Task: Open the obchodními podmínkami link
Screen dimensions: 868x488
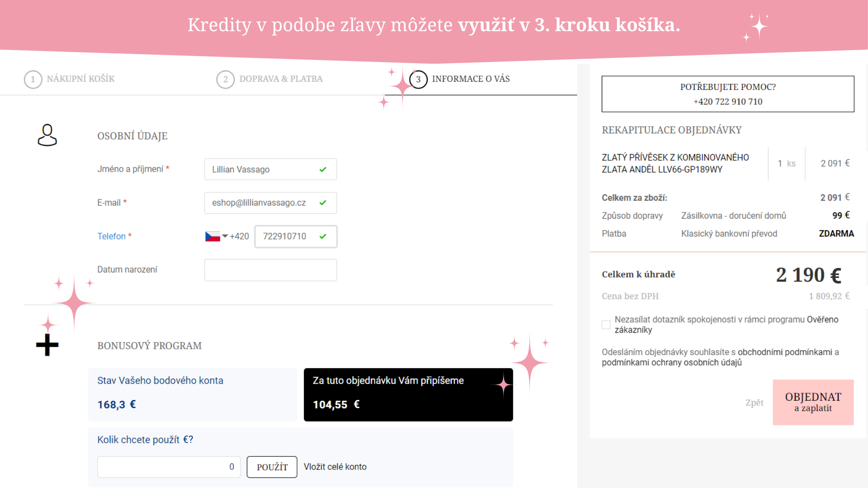Action: click(x=785, y=352)
